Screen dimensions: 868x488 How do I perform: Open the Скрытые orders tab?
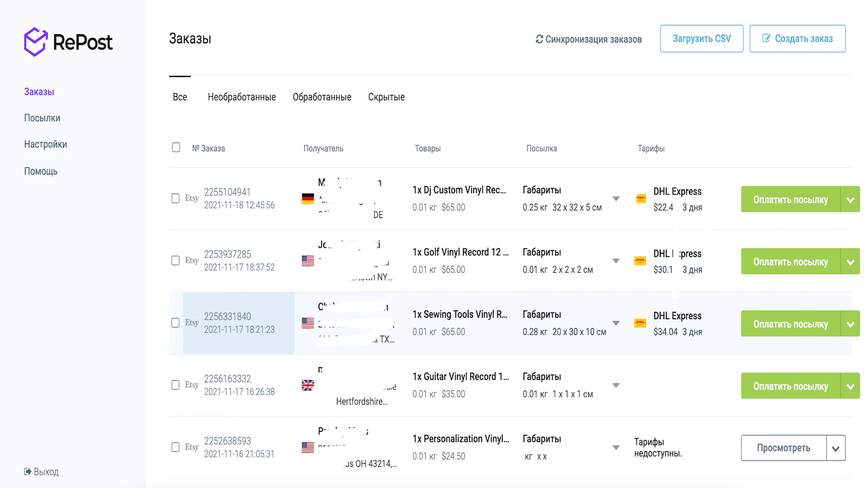[386, 97]
